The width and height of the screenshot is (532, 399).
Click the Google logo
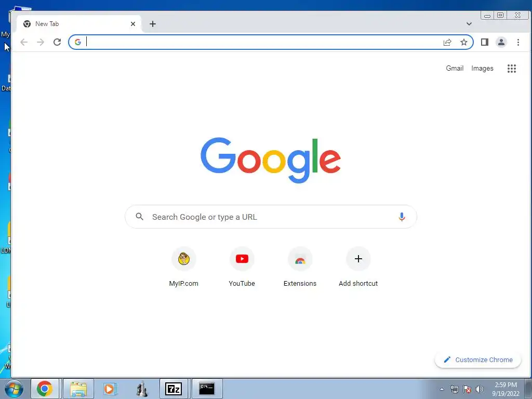pos(271,160)
